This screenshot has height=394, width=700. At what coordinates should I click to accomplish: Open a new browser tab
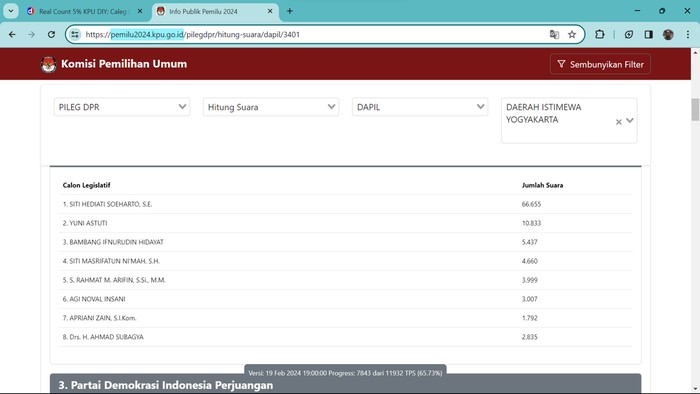(x=290, y=11)
